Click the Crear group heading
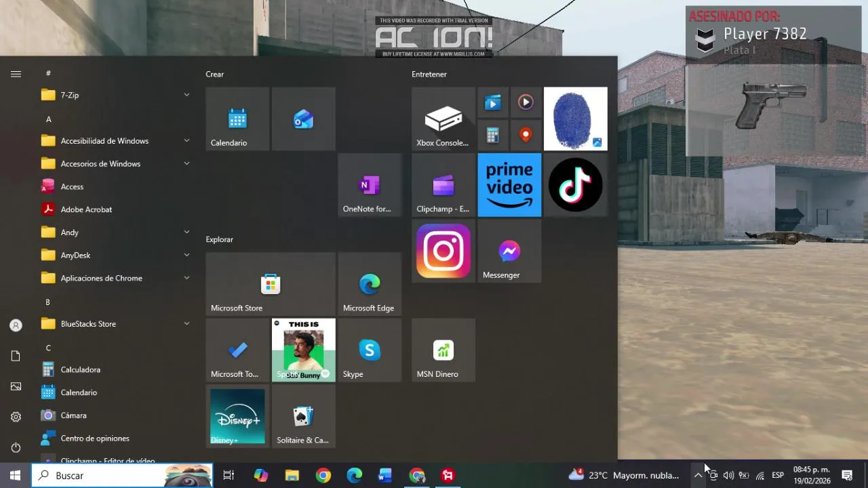 click(215, 75)
